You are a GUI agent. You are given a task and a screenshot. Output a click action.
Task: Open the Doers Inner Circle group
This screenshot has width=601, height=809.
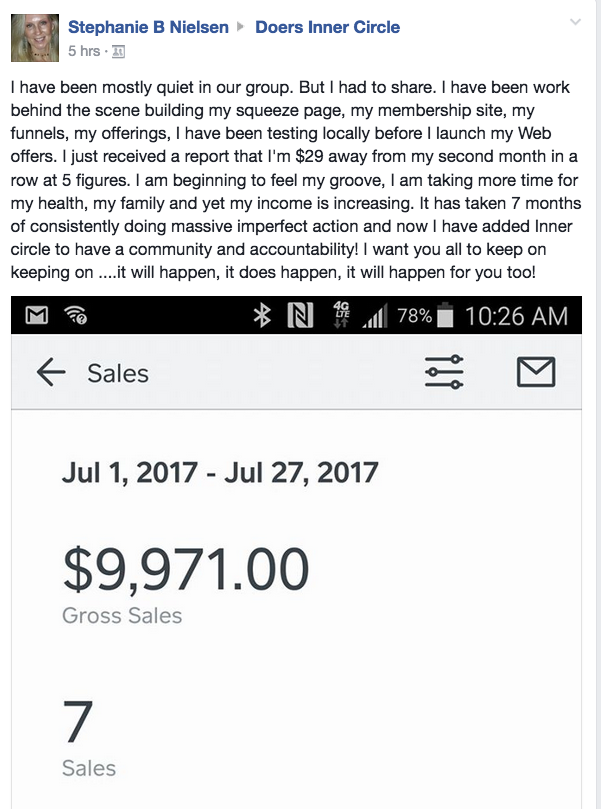tap(327, 28)
